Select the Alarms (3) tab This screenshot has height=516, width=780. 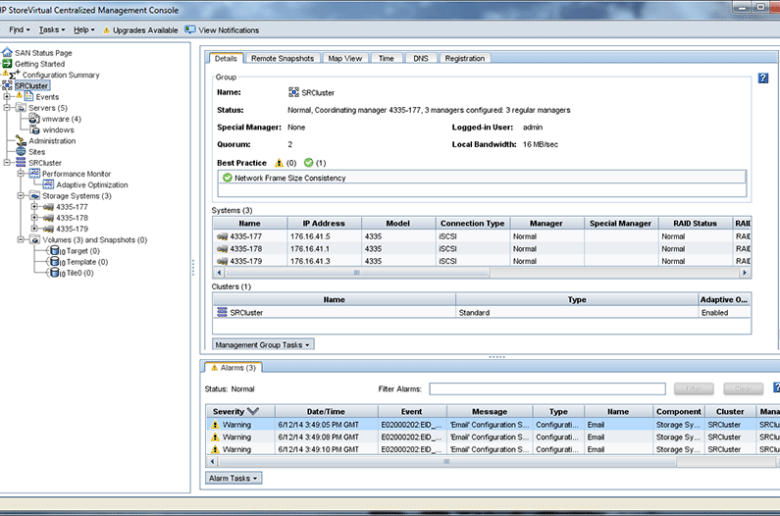pyautogui.click(x=233, y=368)
